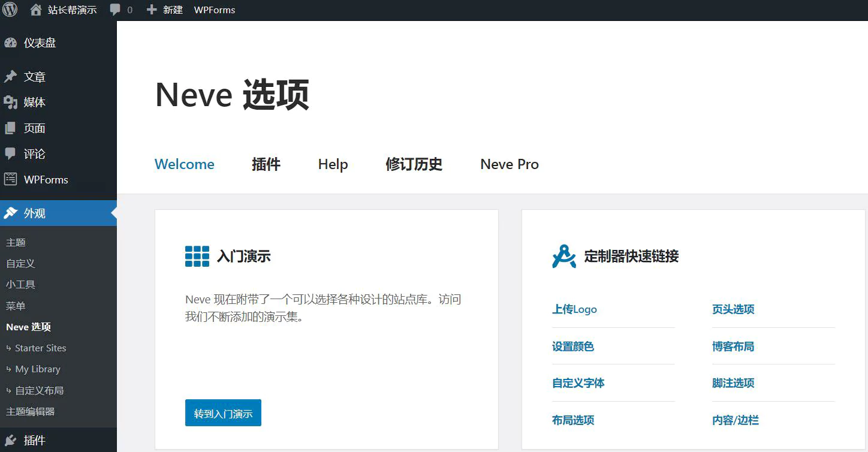Open the Neve Pro tab
868x452 pixels.
pyautogui.click(x=509, y=164)
